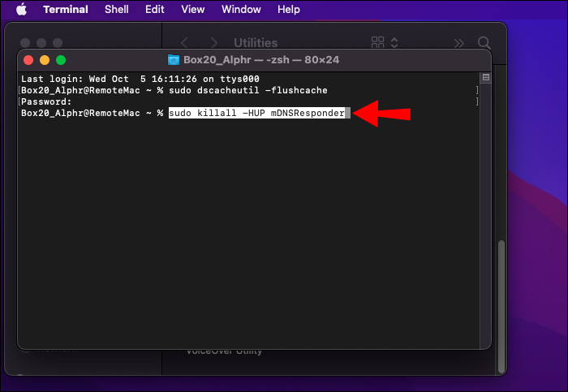Open the Terminal app menu

pos(66,10)
